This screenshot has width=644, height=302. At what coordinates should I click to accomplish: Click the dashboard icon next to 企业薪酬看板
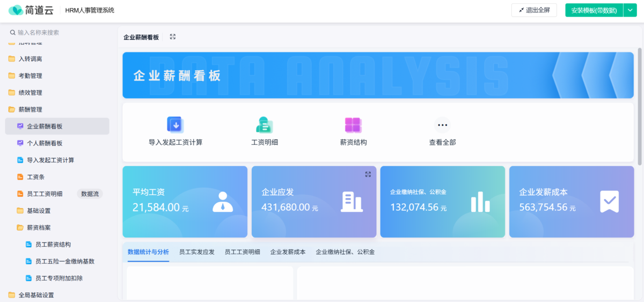(x=20, y=127)
